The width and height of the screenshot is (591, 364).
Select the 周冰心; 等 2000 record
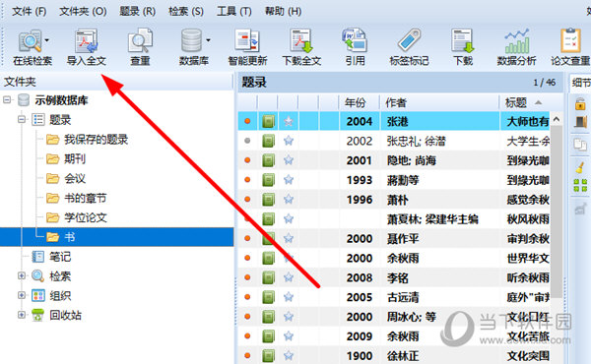[x=393, y=317]
